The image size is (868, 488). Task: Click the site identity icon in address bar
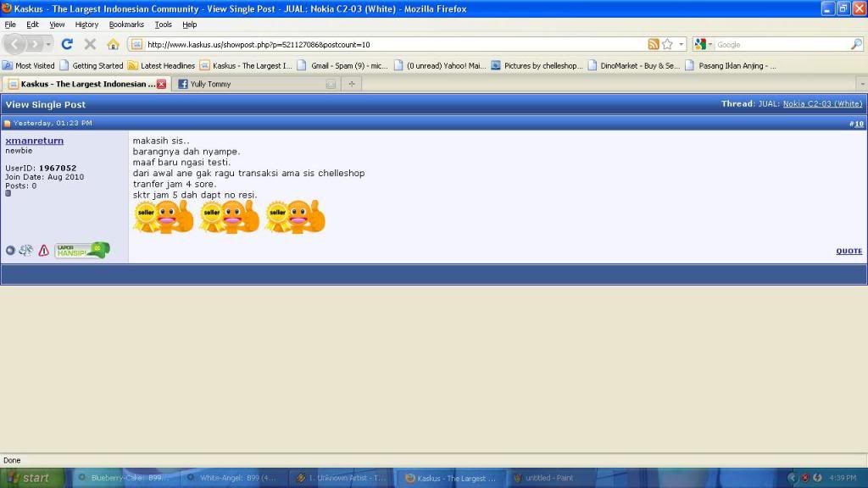coord(136,44)
